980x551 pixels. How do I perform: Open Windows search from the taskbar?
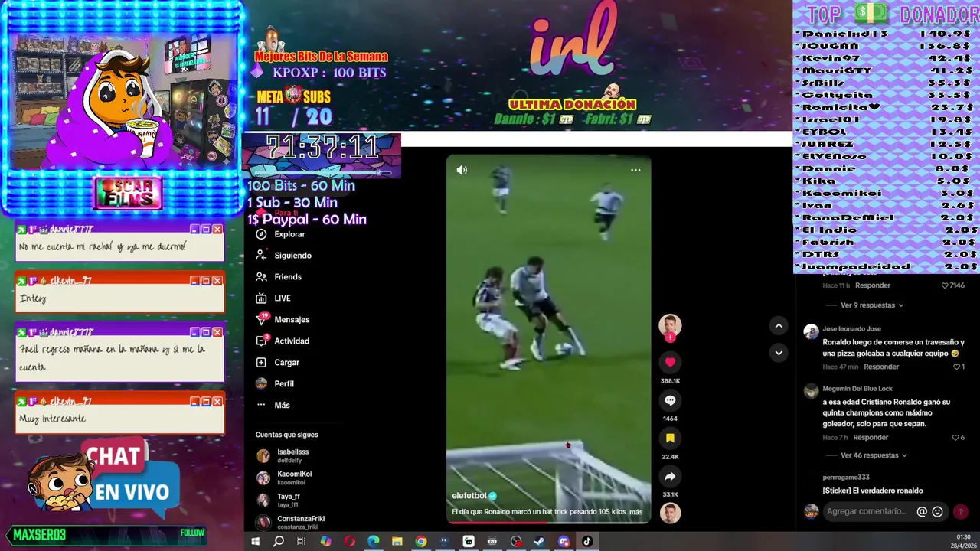[x=279, y=541]
